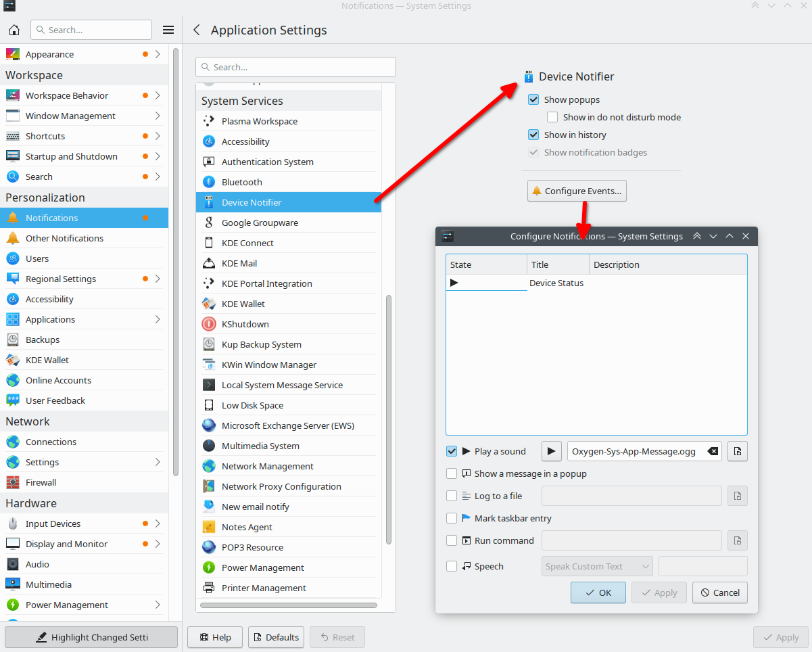The height and width of the screenshot is (652, 812).
Task: Click the Users icon in sidebar
Action: click(x=13, y=258)
